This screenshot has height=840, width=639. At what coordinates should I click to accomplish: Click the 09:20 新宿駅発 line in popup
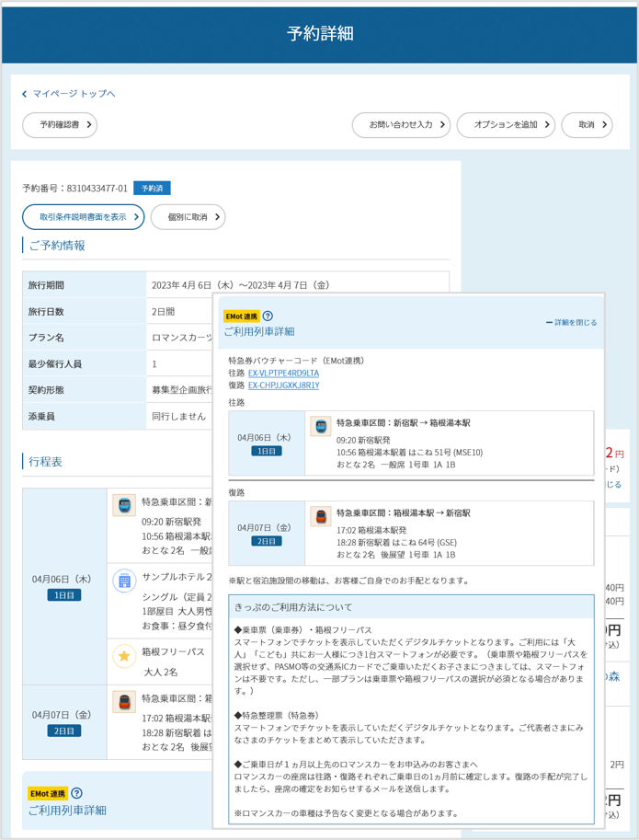tap(363, 440)
